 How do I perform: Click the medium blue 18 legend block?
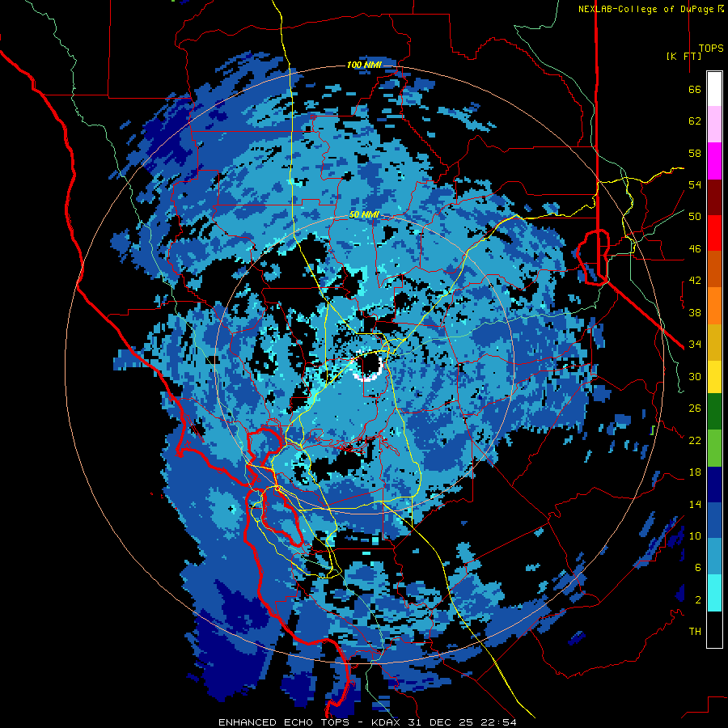pyautogui.click(x=714, y=520)
